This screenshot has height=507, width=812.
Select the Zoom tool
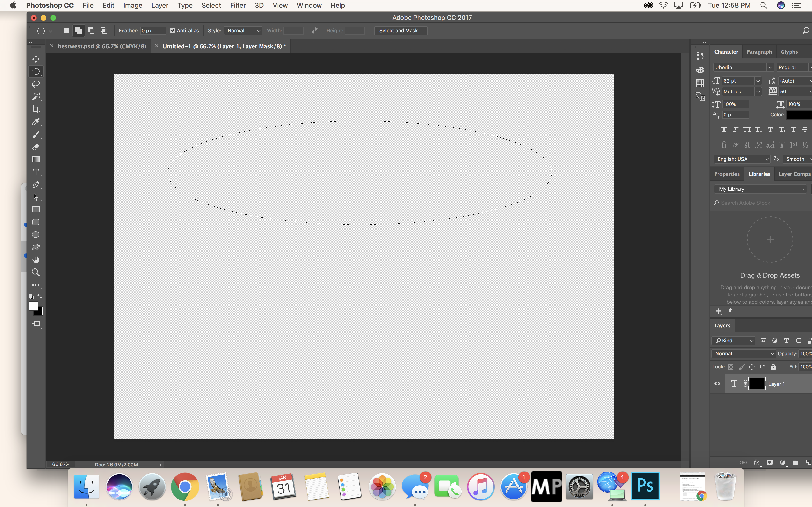[36, 272]
